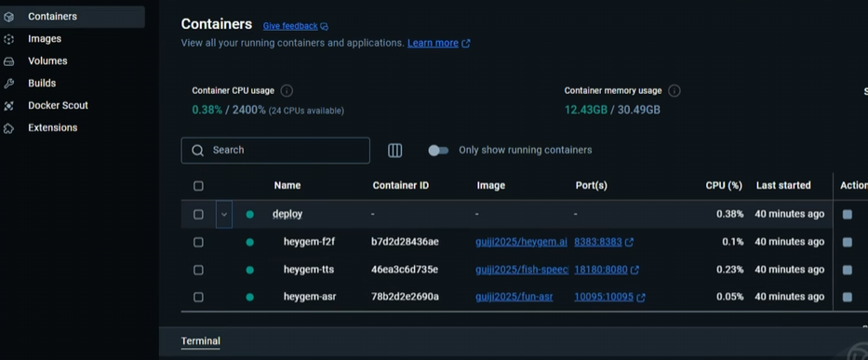Tick the checkbox for the deploy row
Screen dimensions: 868x360
[x=198, y=214]
